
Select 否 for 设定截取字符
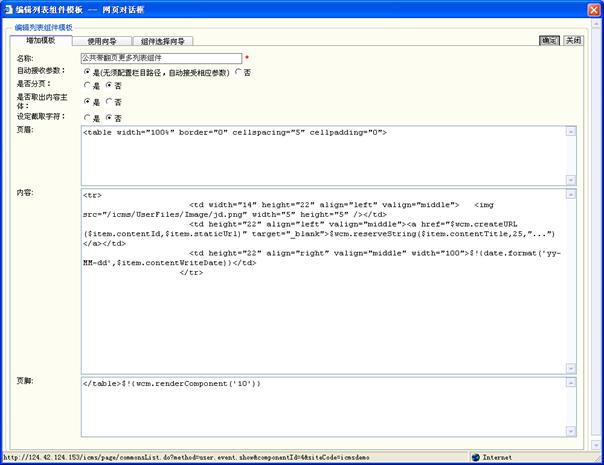point(110,117)
